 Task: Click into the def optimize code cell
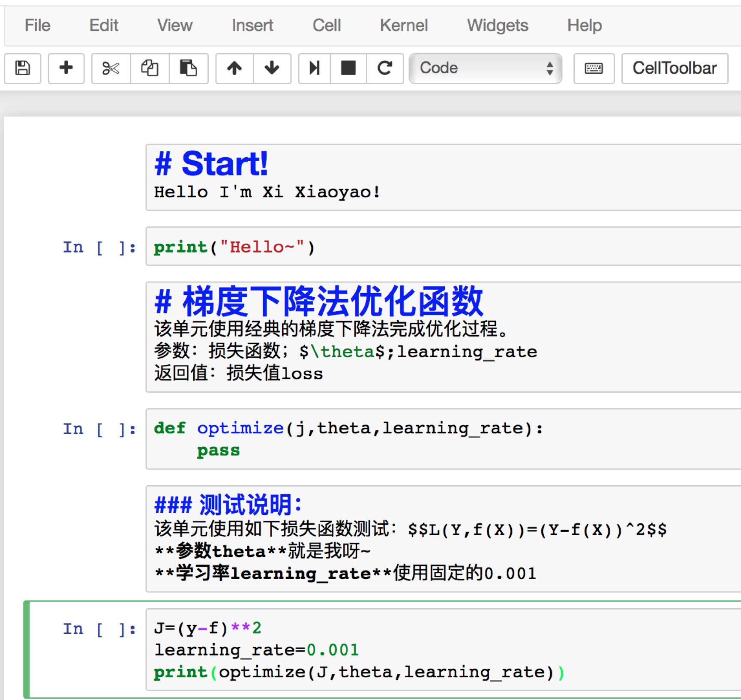[x=443, y=439]
